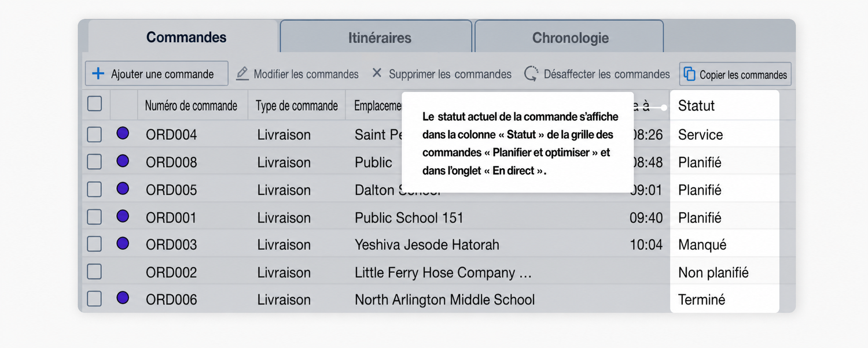Click the purple dot on row ORD006
Image resolution: width=868 pixels, height=348 pixels.
123,298
